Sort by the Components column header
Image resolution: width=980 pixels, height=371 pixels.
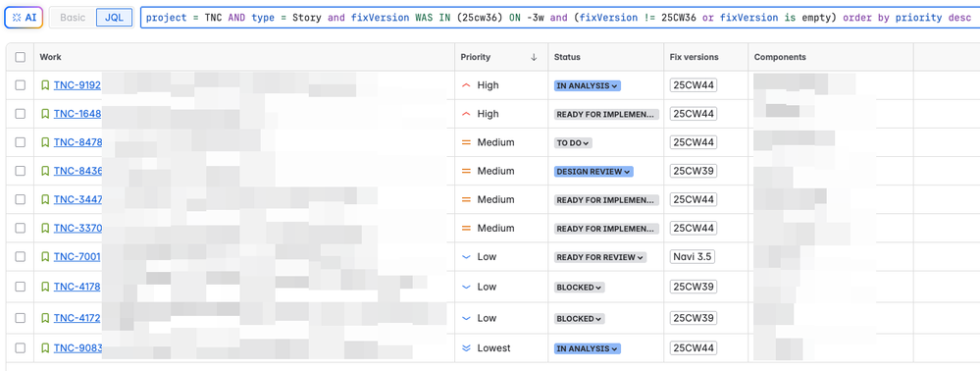pyautogui.click(x=779, y=57)
